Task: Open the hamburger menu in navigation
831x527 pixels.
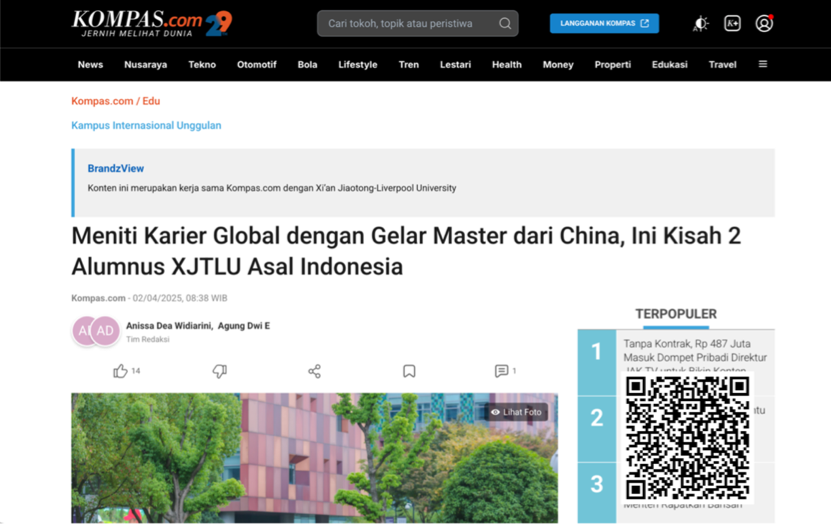Action: tap(763, 64)
